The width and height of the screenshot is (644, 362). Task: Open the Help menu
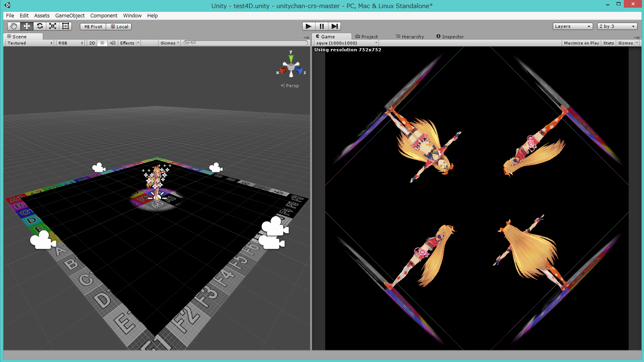(x=153, y=15)
